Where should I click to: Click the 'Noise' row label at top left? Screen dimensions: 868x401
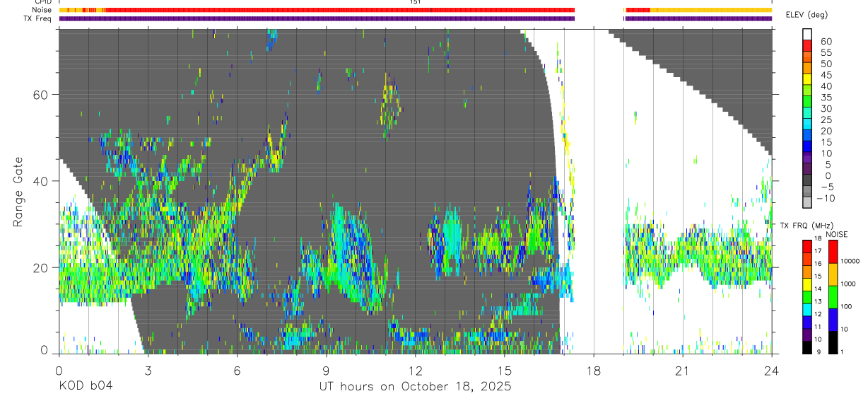[x=43, y=10]
